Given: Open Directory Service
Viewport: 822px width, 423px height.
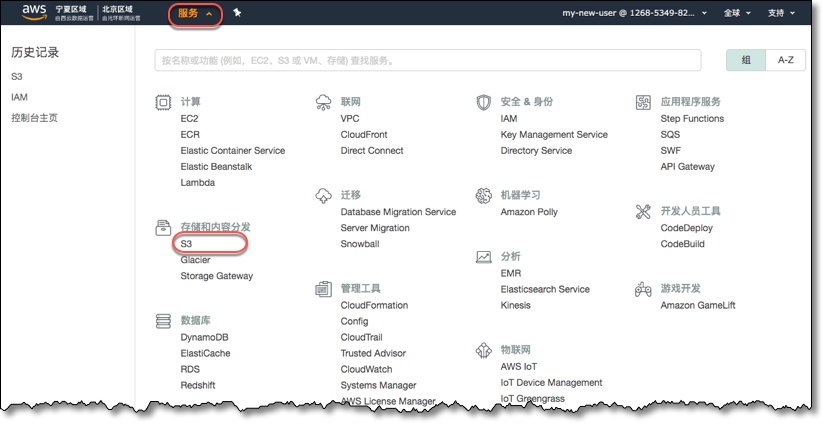Looking at the screenshot, I should pos(536,151).
